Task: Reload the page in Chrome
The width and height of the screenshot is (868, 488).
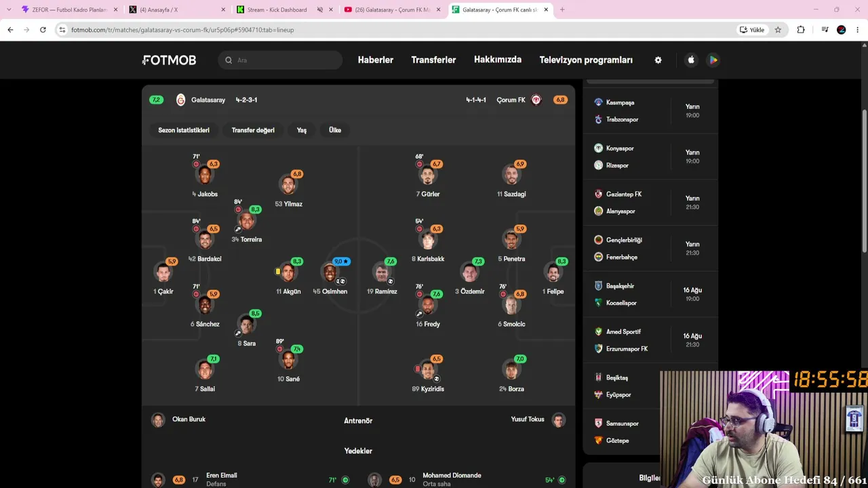Action: [43, 30]
